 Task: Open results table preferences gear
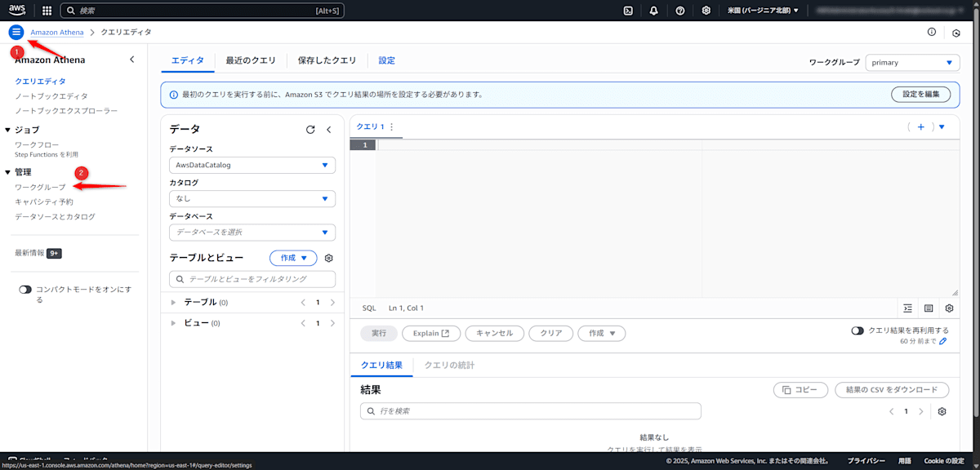point(942,411)
